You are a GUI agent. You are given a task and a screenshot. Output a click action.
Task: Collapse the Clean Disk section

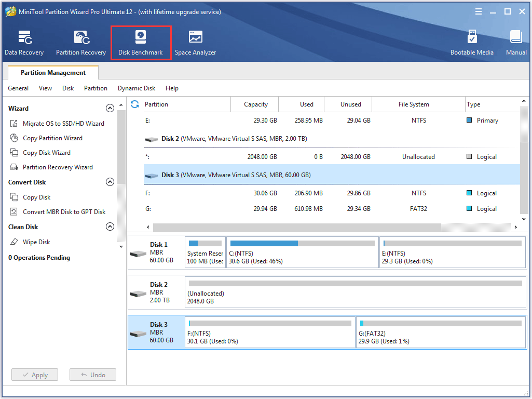(110, 227)
